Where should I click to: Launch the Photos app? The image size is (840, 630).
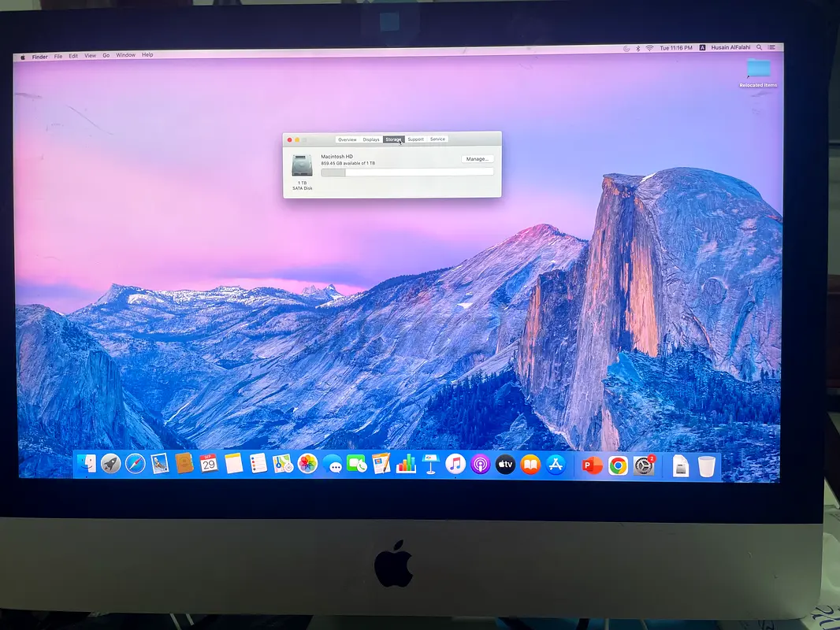307,464
